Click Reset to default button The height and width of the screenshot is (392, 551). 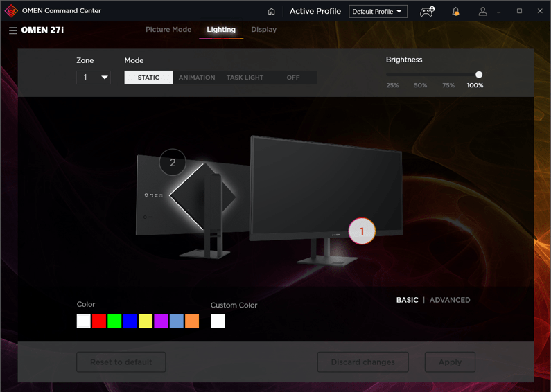(121, 362)
